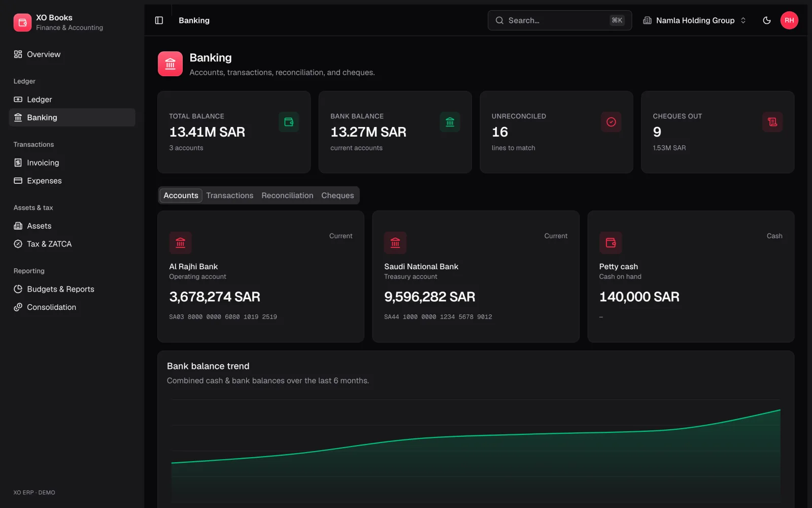
Task: Go to the Cheques tab
Action: click(337, 196)
